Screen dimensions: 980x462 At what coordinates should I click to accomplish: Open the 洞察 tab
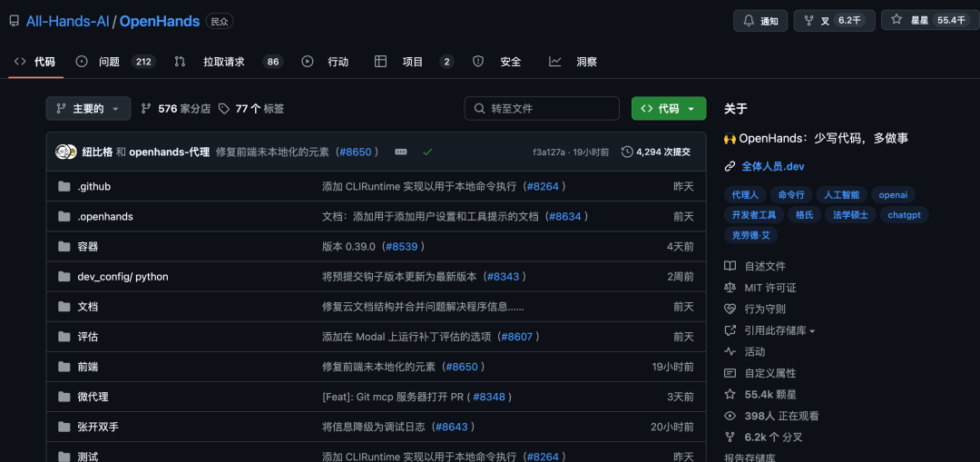pyautogui.click(x=573, y=61)
